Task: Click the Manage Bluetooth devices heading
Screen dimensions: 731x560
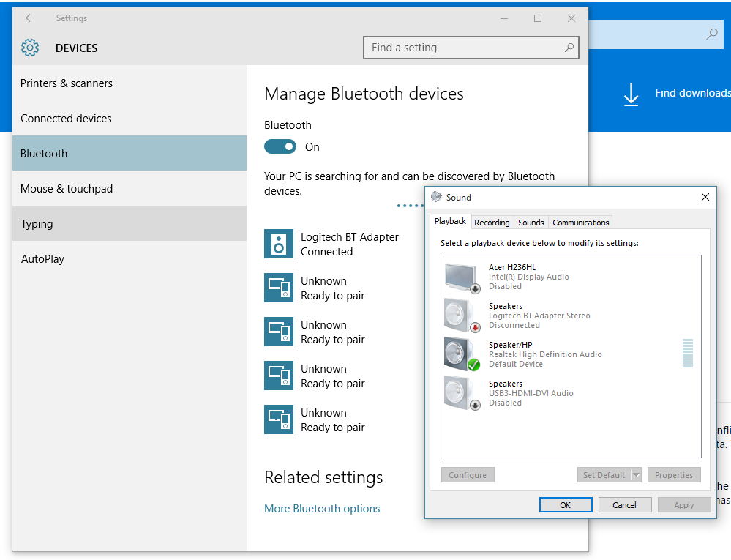Action: coord(364,94)
